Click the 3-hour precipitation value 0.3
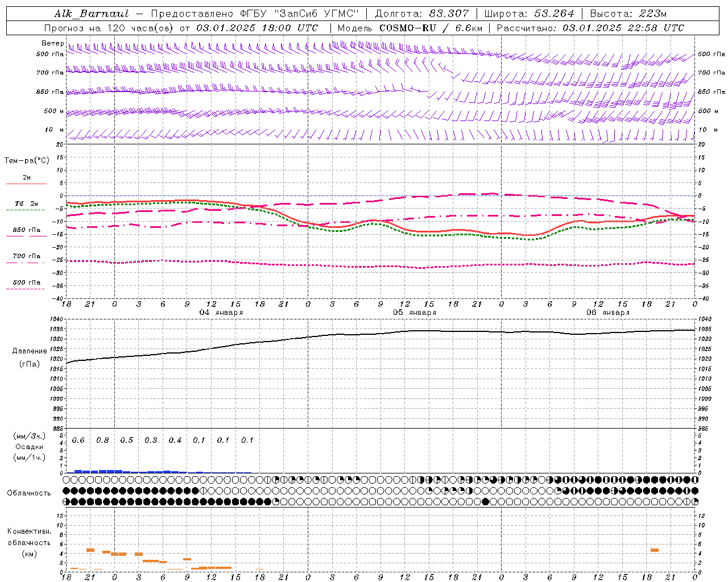 [151, 440]
